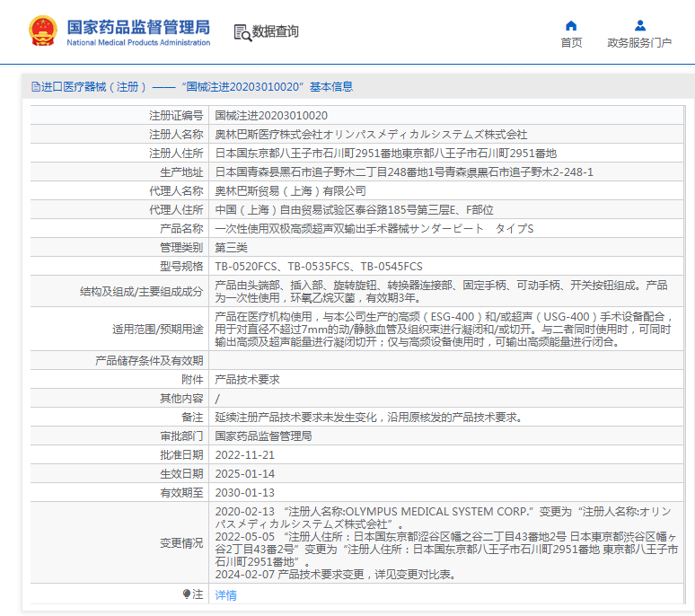695x616 pixels.
Task: Click the 型号规格 label
Action: (x=181, y=267)
